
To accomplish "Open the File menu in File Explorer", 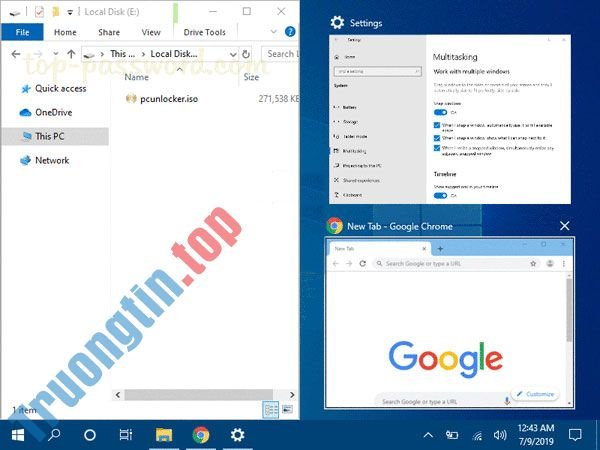I will 22,32.
